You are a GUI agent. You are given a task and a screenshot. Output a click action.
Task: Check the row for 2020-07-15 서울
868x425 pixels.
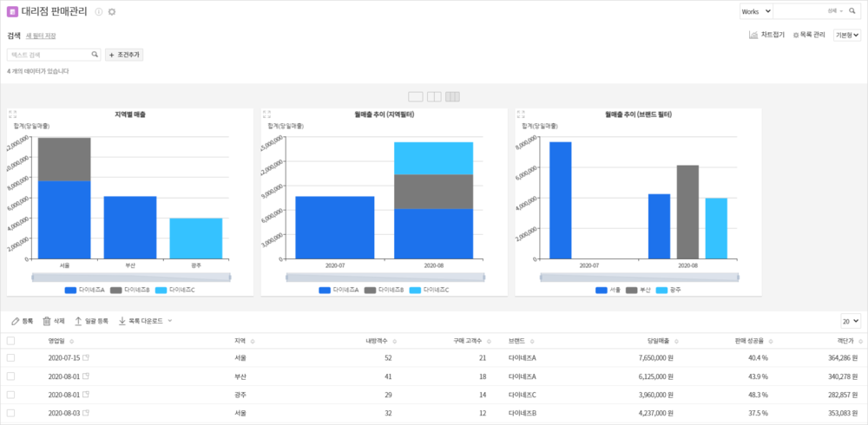click(10, 358)
